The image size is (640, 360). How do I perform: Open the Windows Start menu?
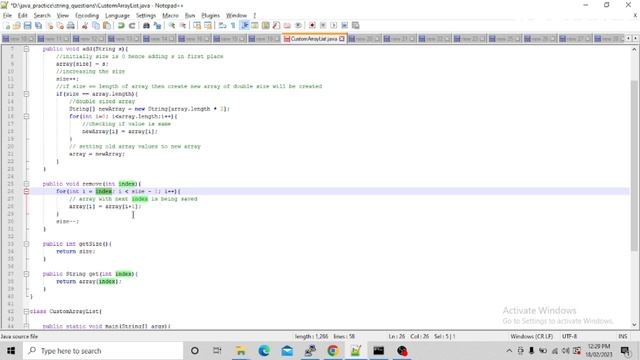point(11,351)
